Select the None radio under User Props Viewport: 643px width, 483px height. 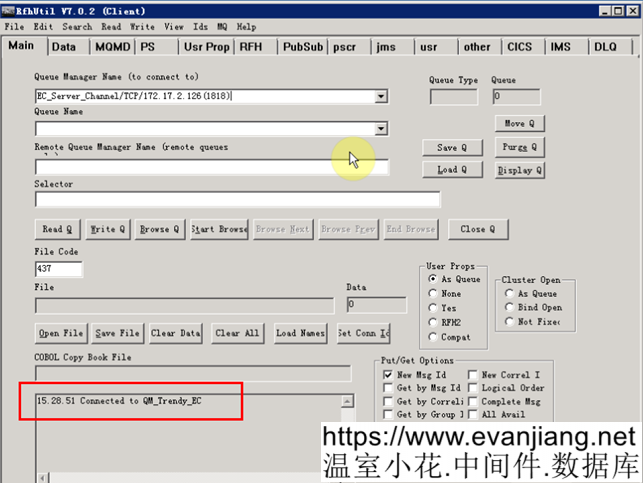[433, 293]
